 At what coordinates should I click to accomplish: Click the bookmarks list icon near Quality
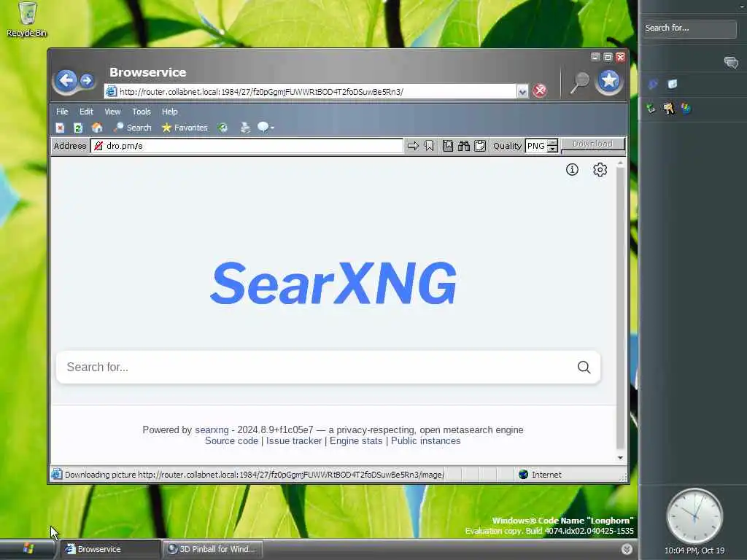coord(448,146)
